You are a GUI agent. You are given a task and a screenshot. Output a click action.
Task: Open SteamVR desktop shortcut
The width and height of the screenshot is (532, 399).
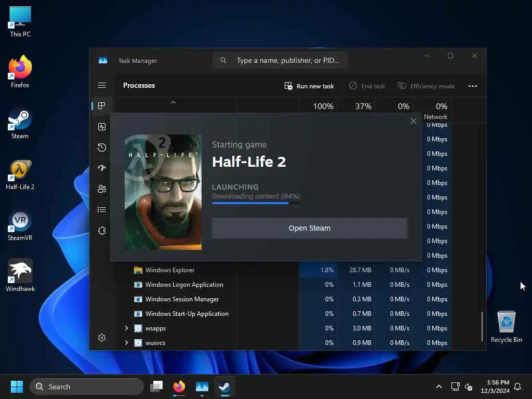[x=20, y=225]
